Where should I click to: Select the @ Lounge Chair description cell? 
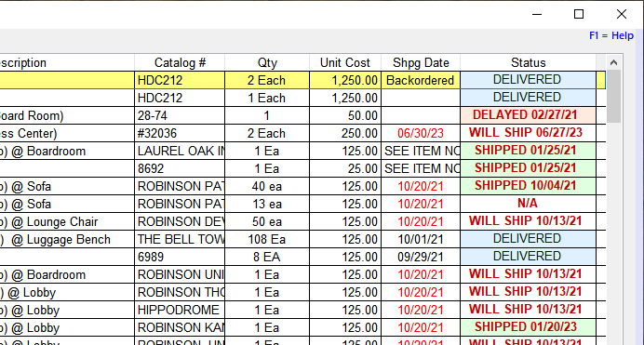click(67, 221)
